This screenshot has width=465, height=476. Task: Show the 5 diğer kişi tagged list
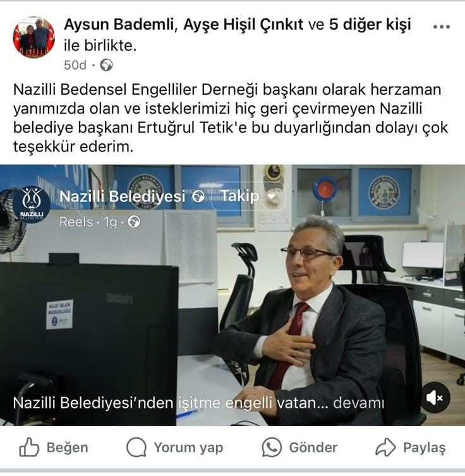370,25
